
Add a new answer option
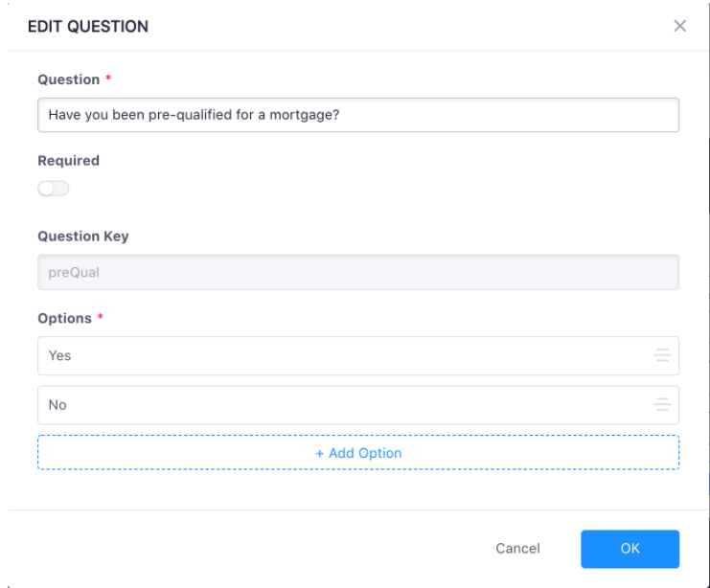(x=358, y=453)
